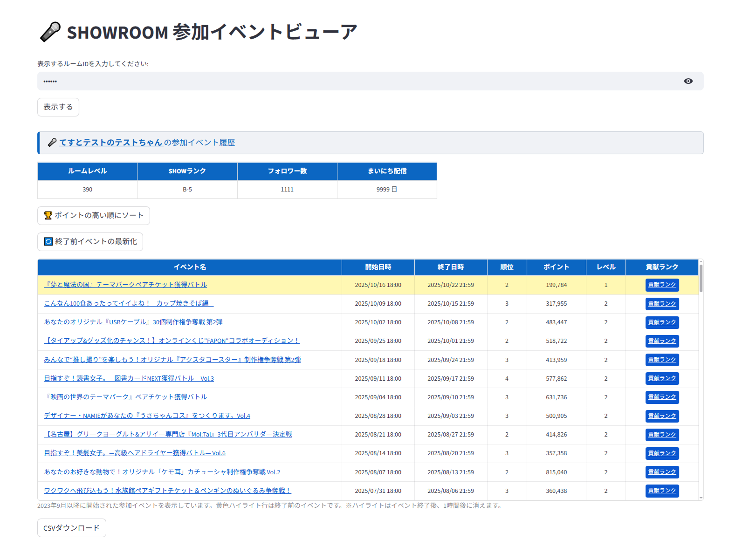Click 貢献ランク button for 2025/10/09 event

point(662,304)
